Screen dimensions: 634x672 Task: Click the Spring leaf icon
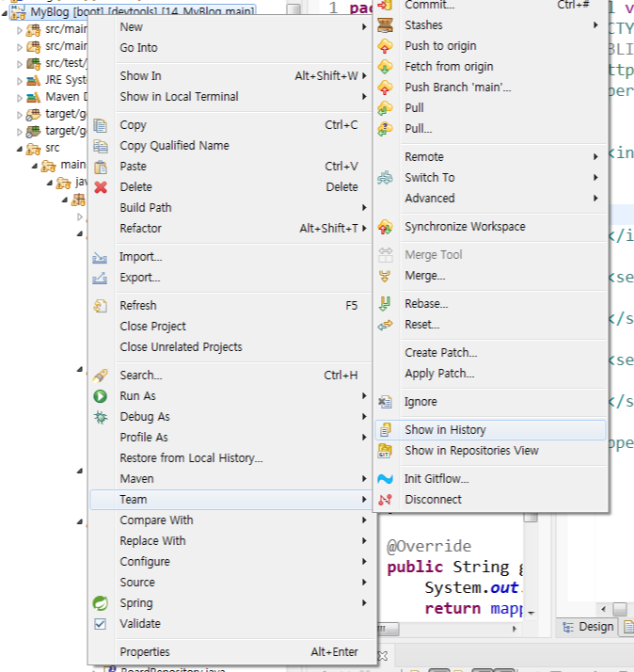pyautogui.click(x=101, y=603)
